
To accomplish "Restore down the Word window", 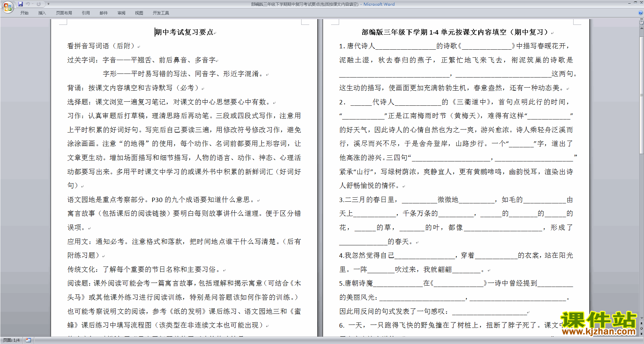I will pyautogui.click(x=635, y=3).
